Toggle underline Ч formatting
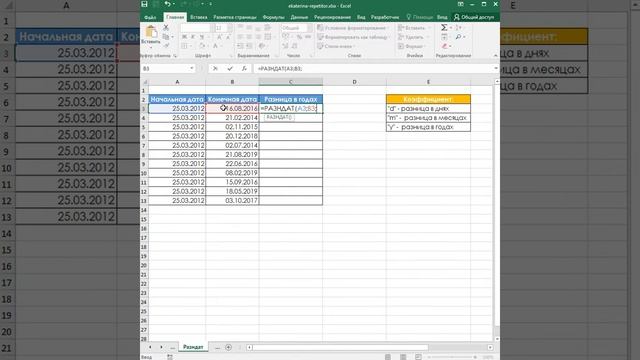Screen dimensions: 640x360 [202, 37]
